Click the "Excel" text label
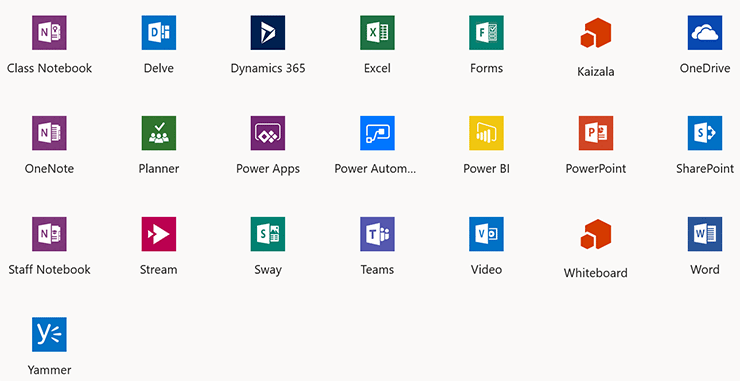The image size is (740, 381). pos(377,68)
